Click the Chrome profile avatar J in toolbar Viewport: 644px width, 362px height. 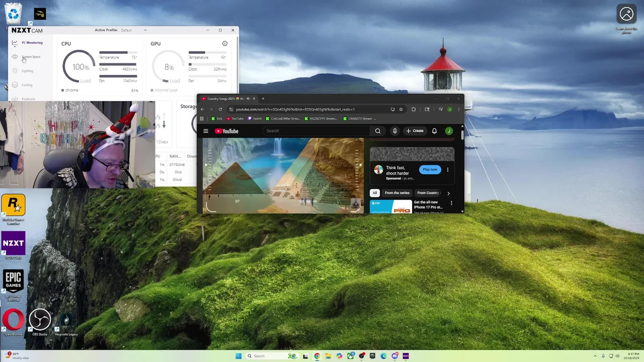450,109
